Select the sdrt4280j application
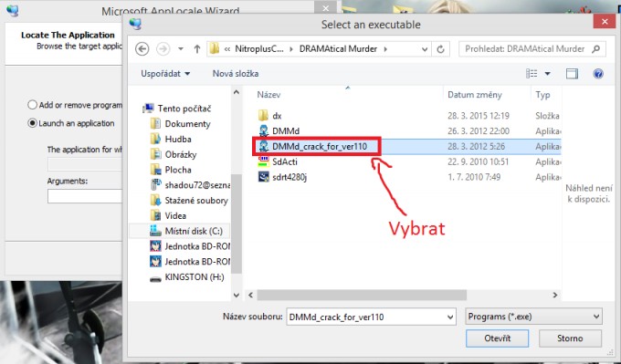Screen dimensions: 621x364 [x=289, y=177]
